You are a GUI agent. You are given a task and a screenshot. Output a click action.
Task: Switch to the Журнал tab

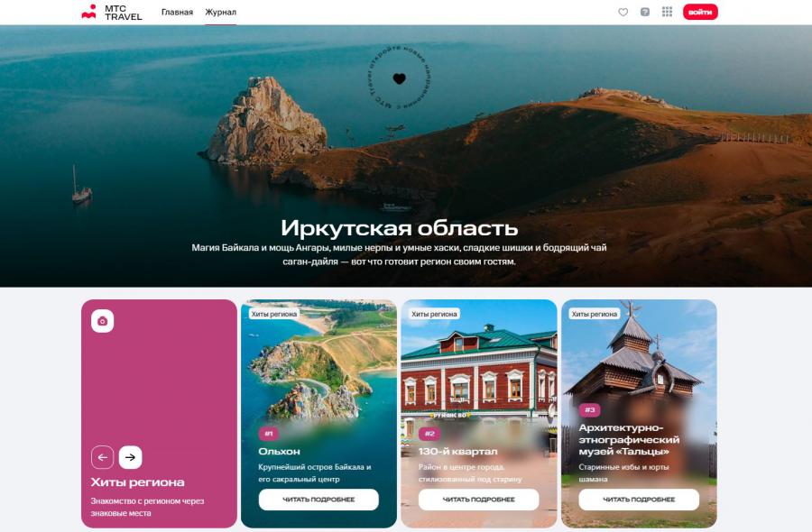click(x=220, y=12)
